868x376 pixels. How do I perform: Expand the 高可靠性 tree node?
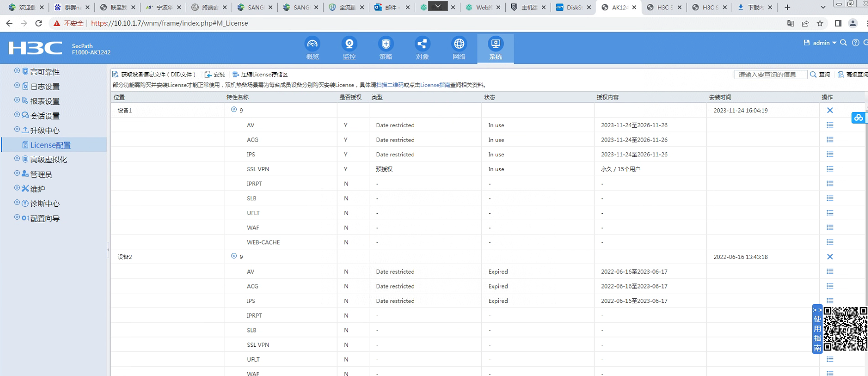click(x=17, y=71)
